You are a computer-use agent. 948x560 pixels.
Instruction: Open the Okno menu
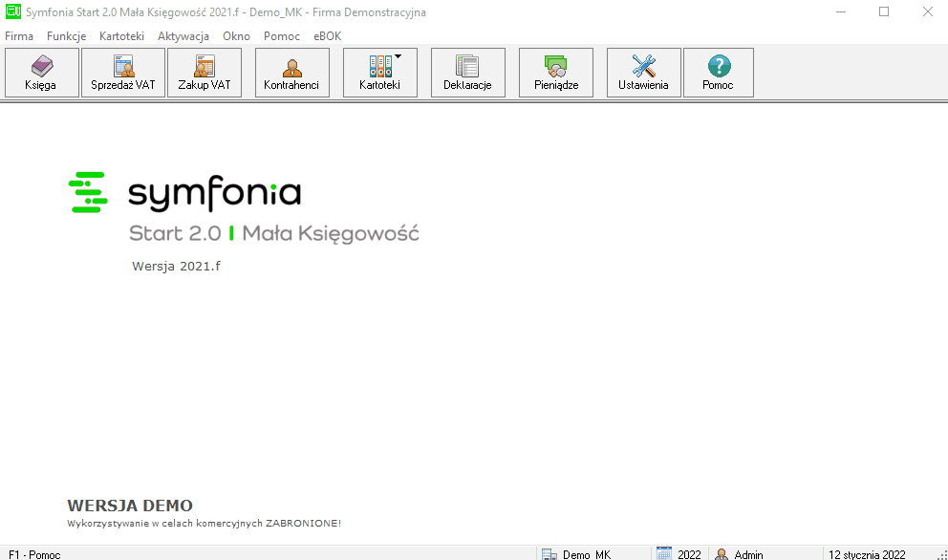coord(236,36)
